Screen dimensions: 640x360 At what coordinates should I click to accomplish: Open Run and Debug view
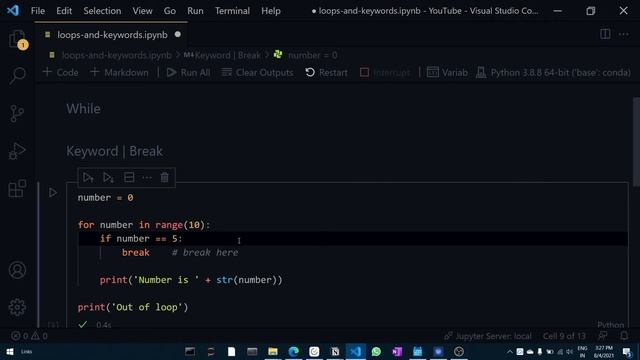tap(17, 151)
